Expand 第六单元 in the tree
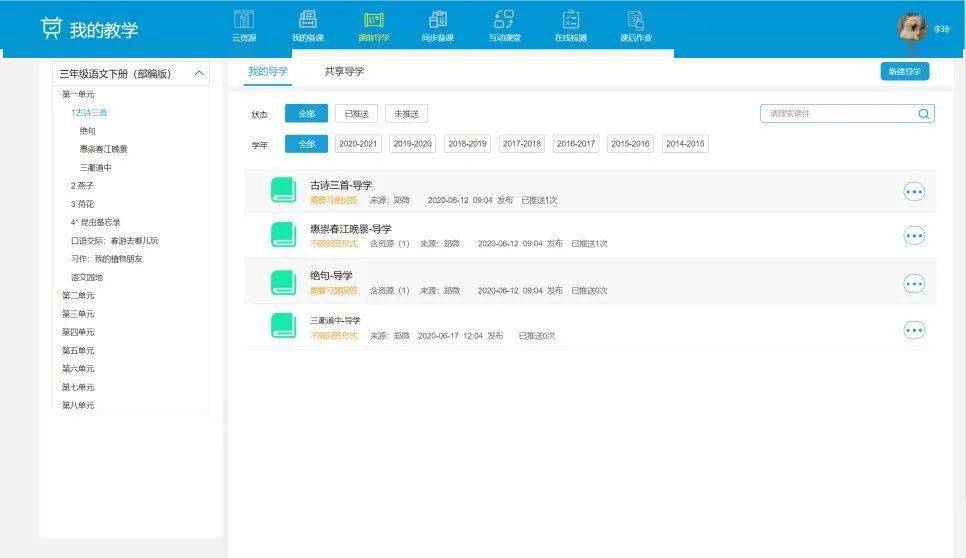 coord(78,368)
